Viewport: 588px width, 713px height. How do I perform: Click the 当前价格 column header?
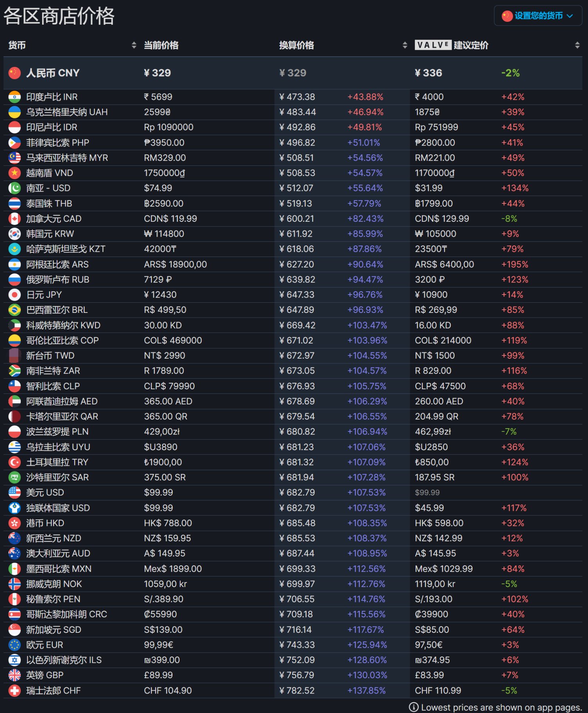click(161, 45)
